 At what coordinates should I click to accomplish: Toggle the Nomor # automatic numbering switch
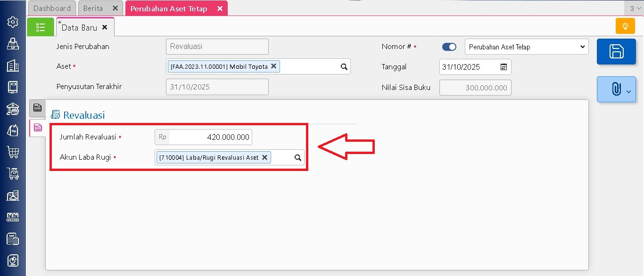point(449,47)
